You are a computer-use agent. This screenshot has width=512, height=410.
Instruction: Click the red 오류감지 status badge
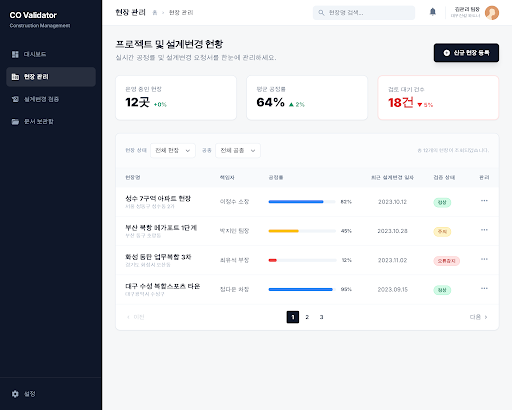click(447, 261)
